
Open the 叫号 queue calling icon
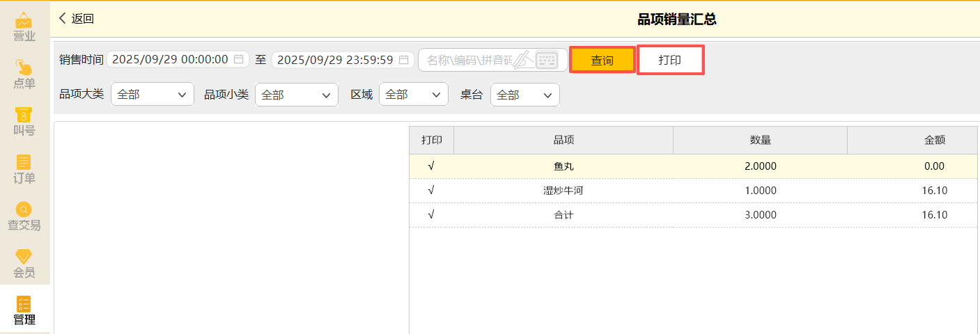coord(24,115)
